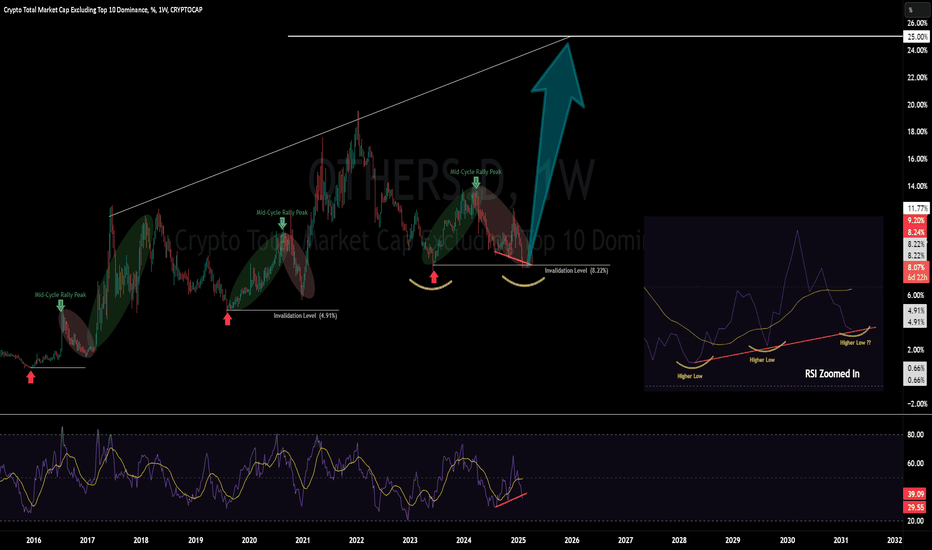The height and width of the screenshot is (550, 932).
Task: Click the 39.09 RSI value label
Action: [x=916, y=494]
